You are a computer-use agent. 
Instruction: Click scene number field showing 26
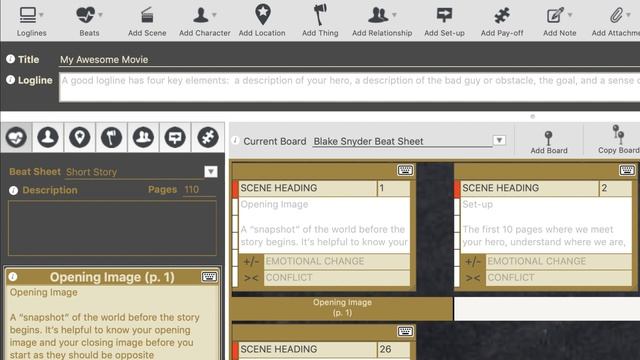(x=393, y=349)
